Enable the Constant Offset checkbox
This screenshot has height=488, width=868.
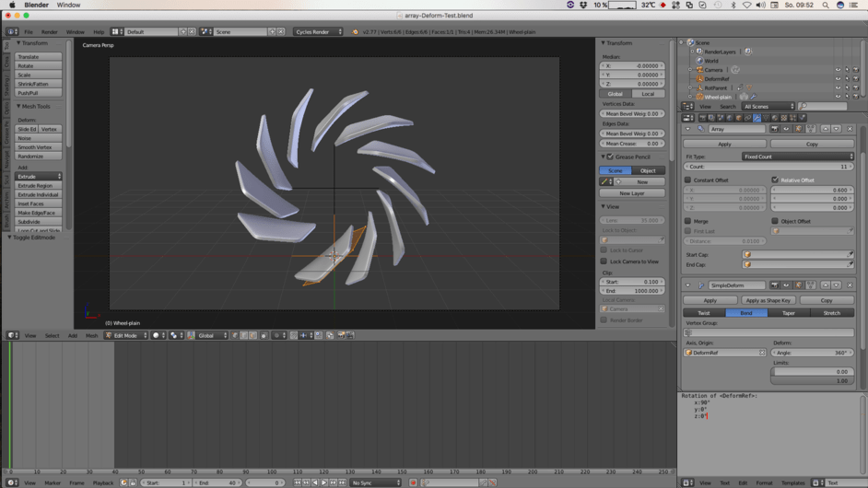688,180
